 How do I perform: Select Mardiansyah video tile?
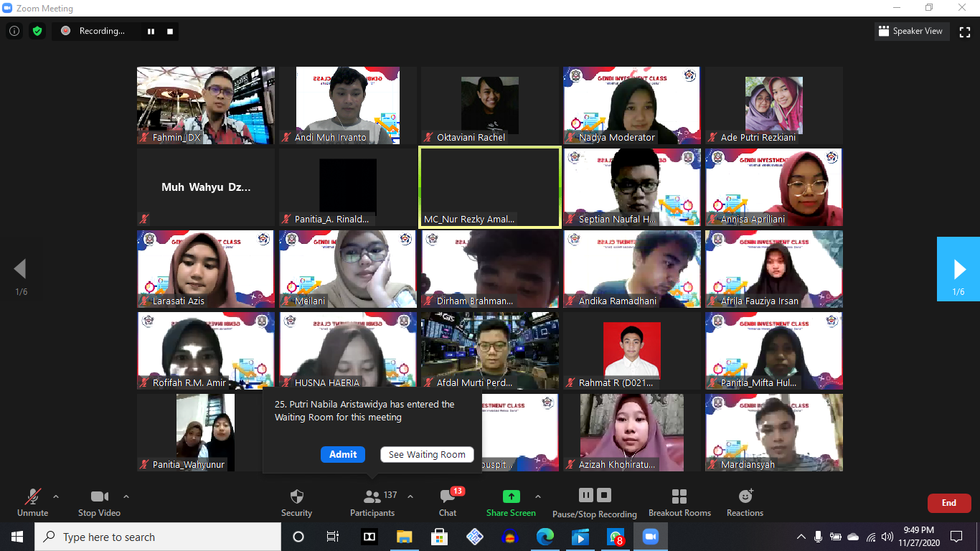(x=774, y=433)
